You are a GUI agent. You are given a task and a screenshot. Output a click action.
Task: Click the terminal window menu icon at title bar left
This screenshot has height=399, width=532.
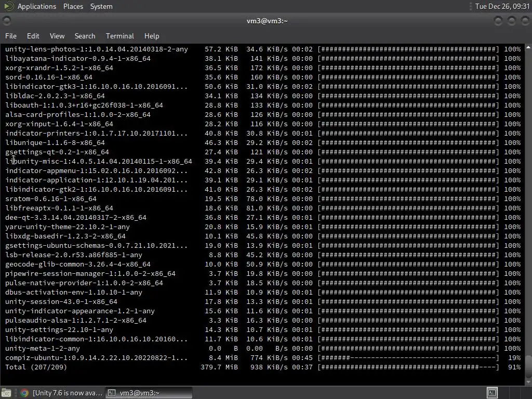click(x=6, y=21)
